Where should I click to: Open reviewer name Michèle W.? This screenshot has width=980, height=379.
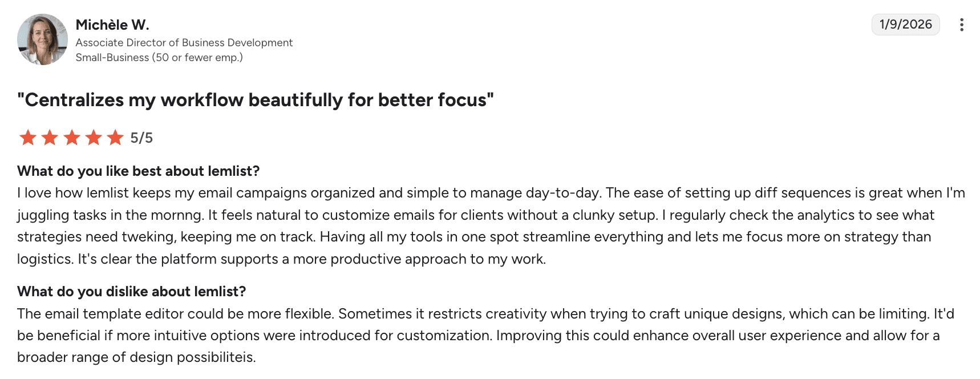click(x=112, y=25)
